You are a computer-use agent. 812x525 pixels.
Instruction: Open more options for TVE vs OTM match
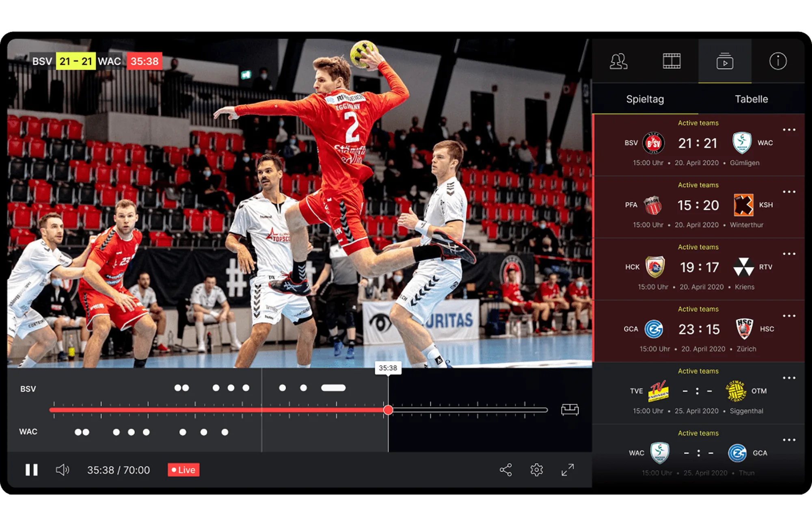pyautogui.click(x=789, y=378)
